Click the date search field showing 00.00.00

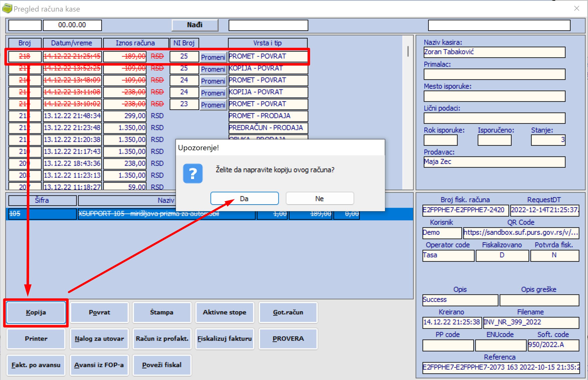(x=72, y=25)
